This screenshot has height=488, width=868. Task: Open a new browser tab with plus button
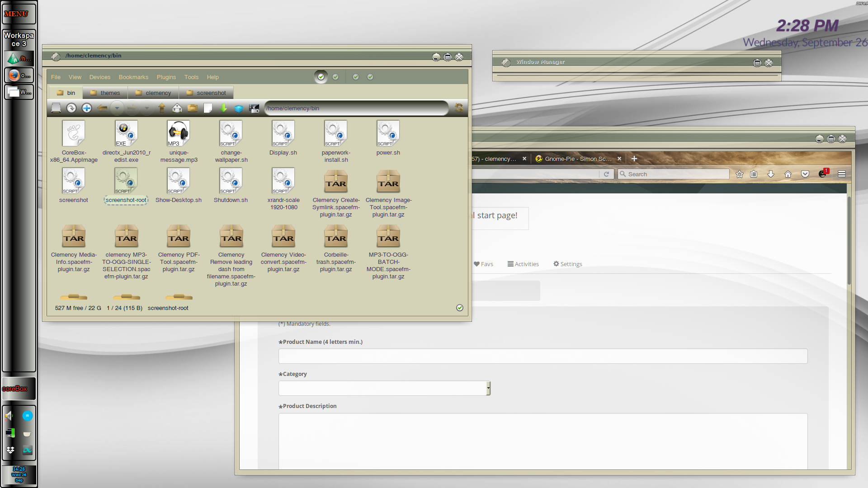(634, 159)
